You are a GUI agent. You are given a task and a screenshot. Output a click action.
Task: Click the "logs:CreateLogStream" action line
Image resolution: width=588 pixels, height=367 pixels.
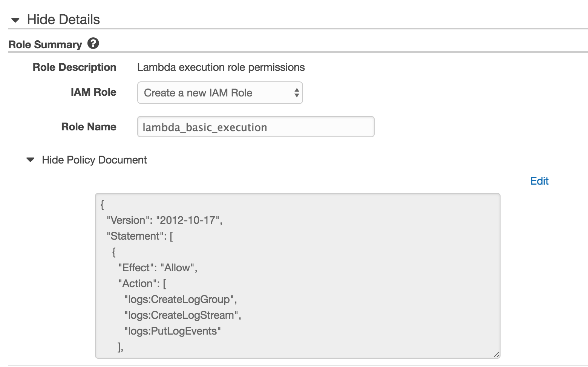point(182,315)
